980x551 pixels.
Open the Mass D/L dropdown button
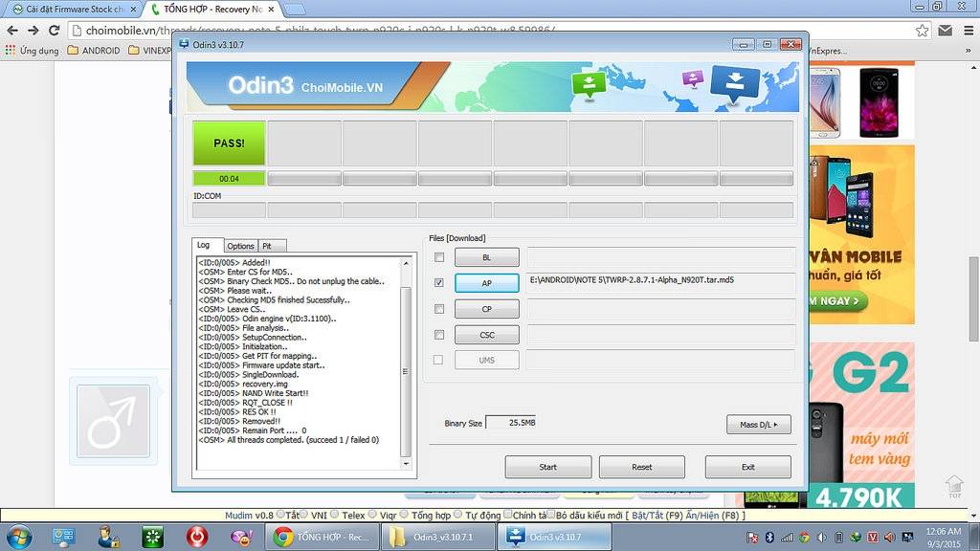click(759, 424)
